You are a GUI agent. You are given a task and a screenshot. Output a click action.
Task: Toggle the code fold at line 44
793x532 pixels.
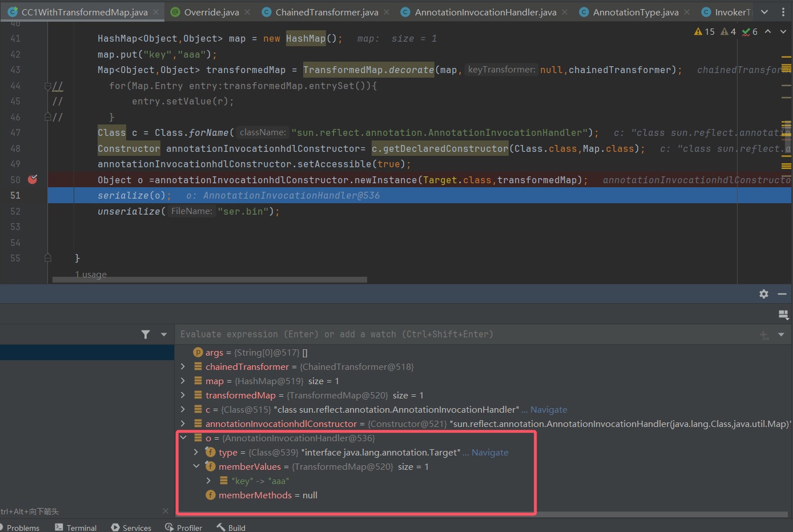(x=48, y=86)
